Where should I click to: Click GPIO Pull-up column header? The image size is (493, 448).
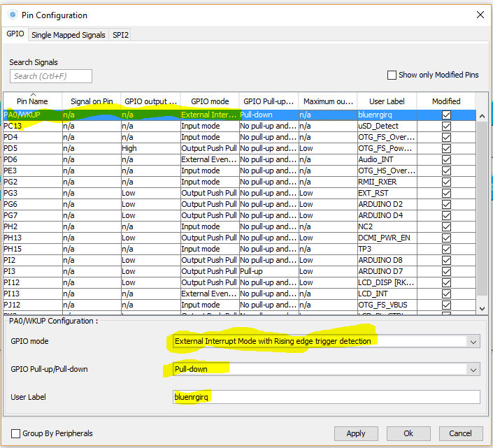(269, 101)
